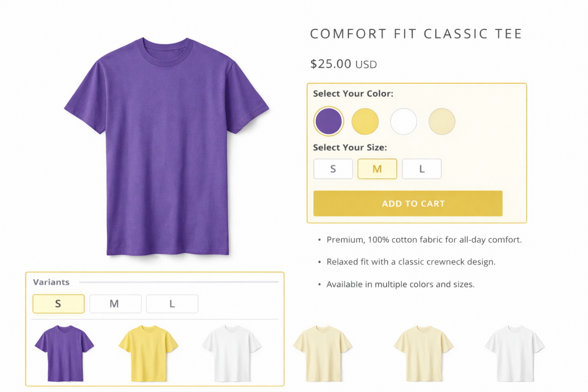Click the COMFORT FIT CLASSIC TEE title
Screen dimensions: 588x392
click(415, 33)
